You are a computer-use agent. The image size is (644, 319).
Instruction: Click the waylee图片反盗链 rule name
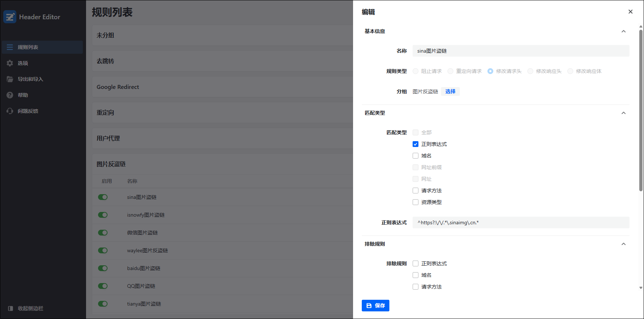(147, 250)
